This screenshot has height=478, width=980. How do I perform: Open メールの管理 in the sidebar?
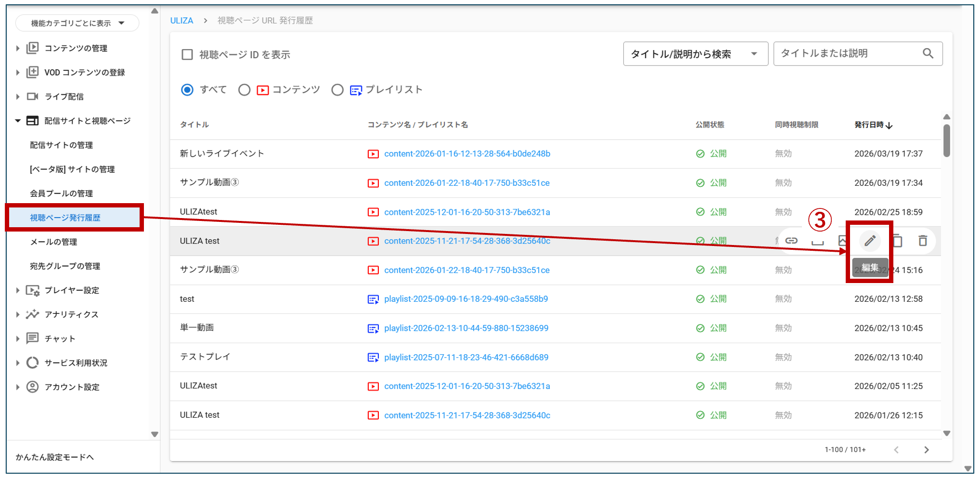(53, 242)
